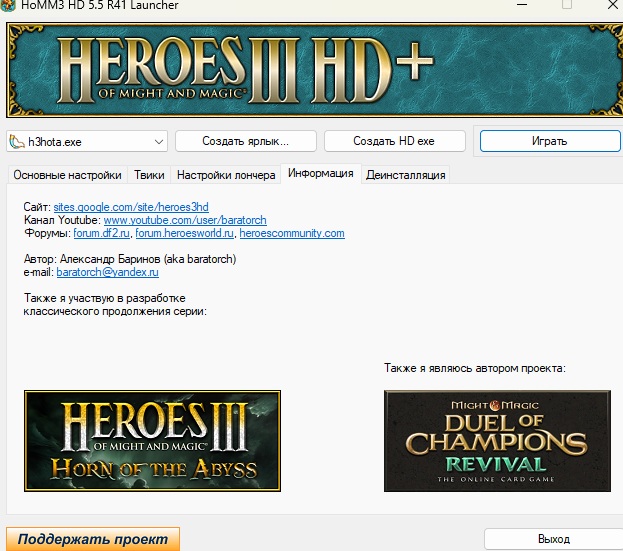Screen dimensions: 623x551
Task: Click the launcher app icon in title bar
Action: pyautogui.click(x=8, y=5)
